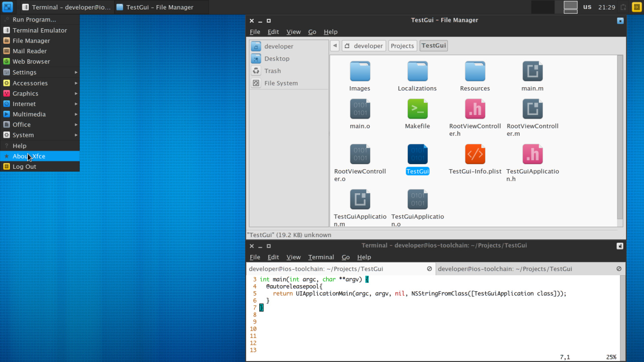Expand the Internet submenu

point(40,104)
